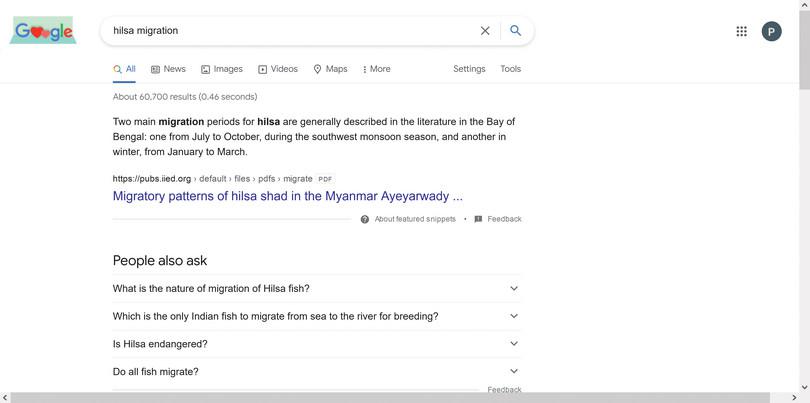810x403 pixels.
Task: Click the magnifying glass search icon
Action: (516, 30)
